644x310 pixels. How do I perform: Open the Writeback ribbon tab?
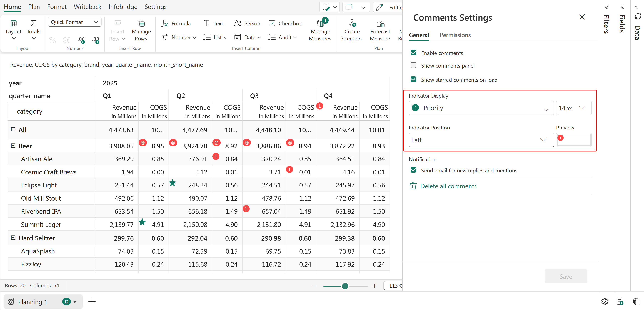click(88, 7)
